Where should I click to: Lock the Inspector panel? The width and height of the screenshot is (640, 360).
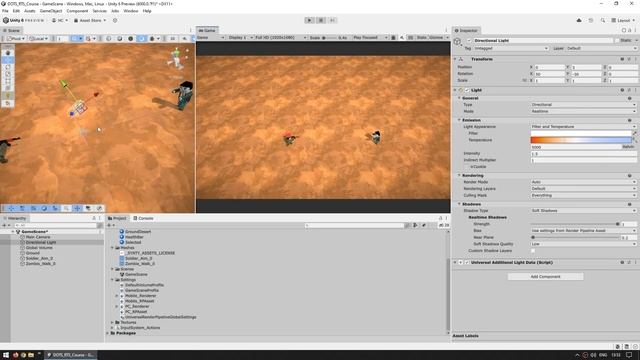tap(630, 30)
